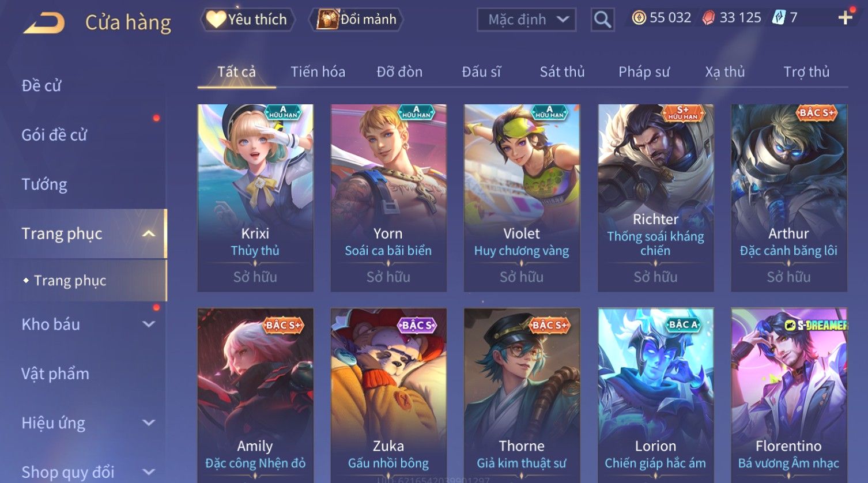
Task: Open Tướng in the sidebar
Action: tap(44, 184)
